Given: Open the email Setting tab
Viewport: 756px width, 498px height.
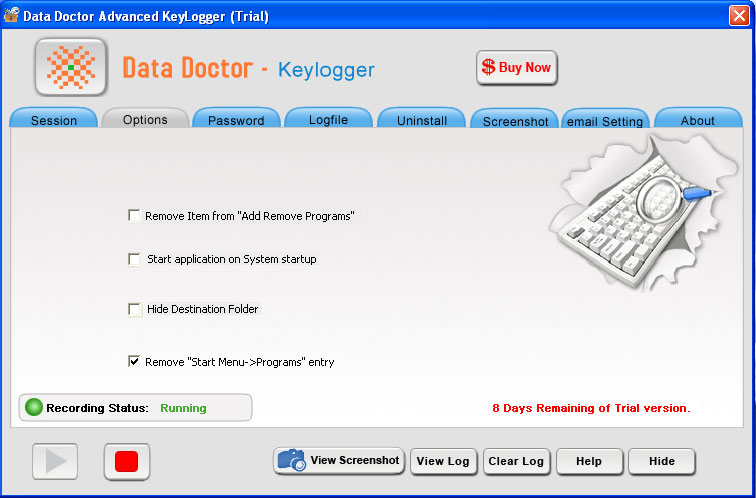Looking at the screenshot, I should (605, 119).
